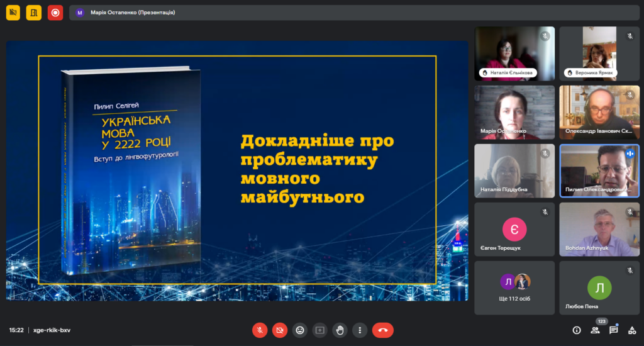
Task: Turn on the camera
Action: (x=280, y=330)
